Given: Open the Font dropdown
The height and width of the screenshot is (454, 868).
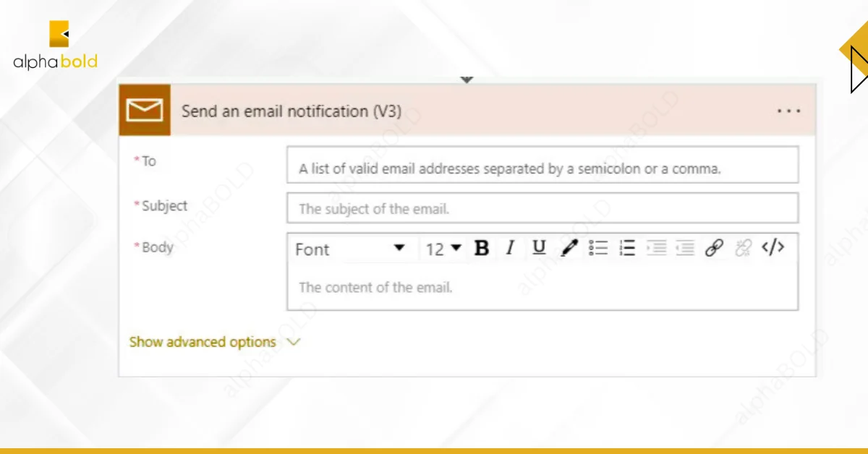Looking at the screenshot, I should [350, 249].
